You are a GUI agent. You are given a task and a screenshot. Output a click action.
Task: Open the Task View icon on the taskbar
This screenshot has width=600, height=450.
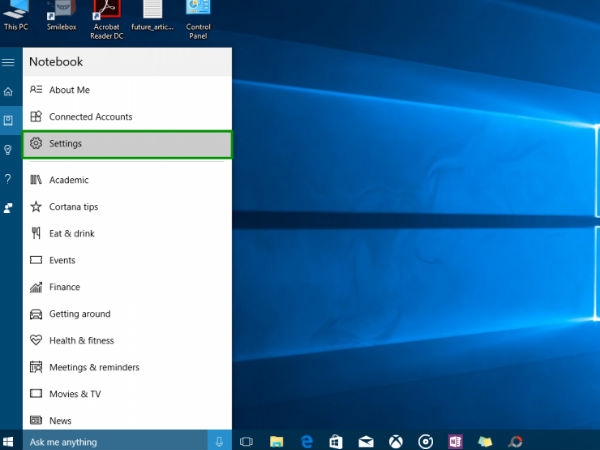tap(246, 442)
